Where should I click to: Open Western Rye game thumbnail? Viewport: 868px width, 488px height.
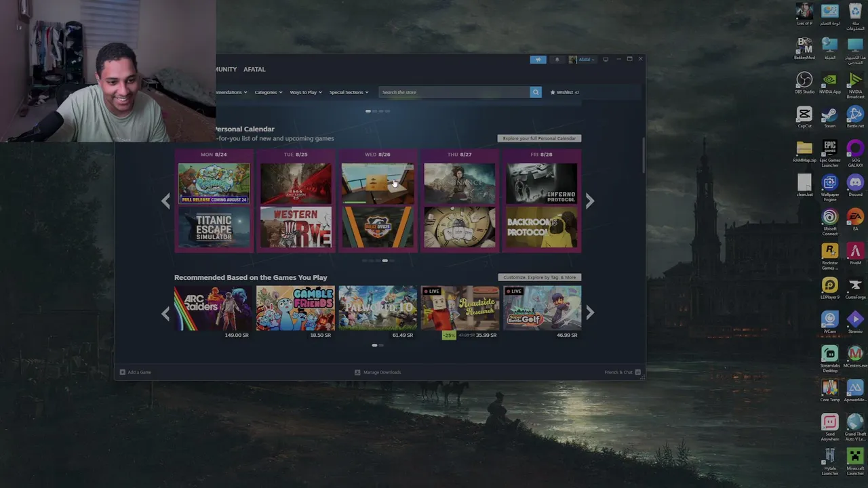296,228
